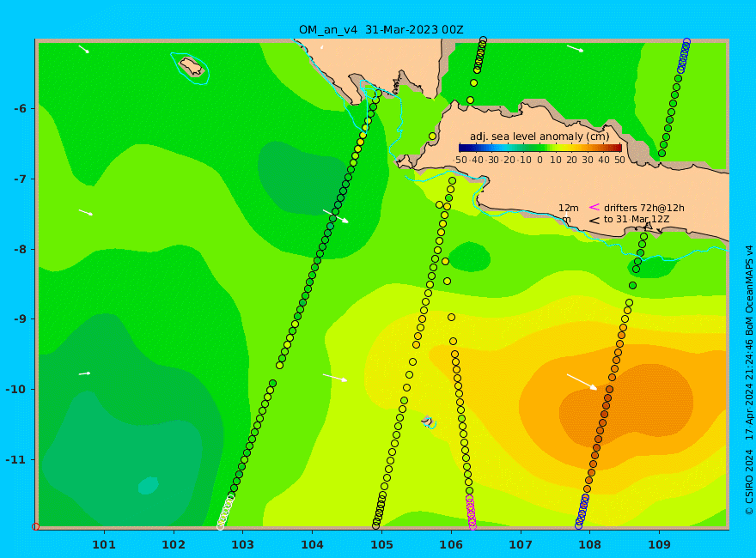Click the sea level anomaly color bar
This screenshot has height=558, width=756.
coord(540,148)
